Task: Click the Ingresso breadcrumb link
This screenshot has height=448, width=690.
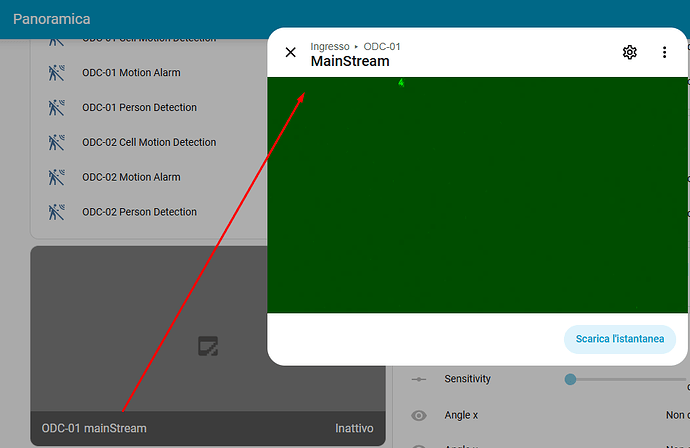Action: tap(330, 47)
